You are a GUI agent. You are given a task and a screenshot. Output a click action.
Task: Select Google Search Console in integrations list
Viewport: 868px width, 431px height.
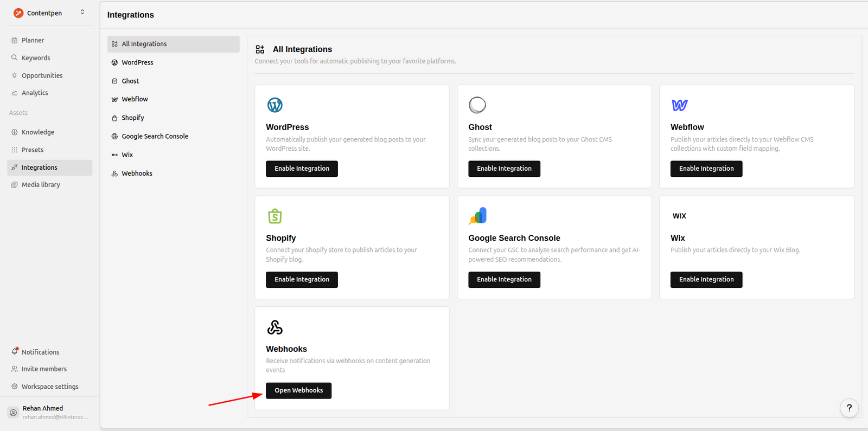pyautogui.click(x=155, y=137)
